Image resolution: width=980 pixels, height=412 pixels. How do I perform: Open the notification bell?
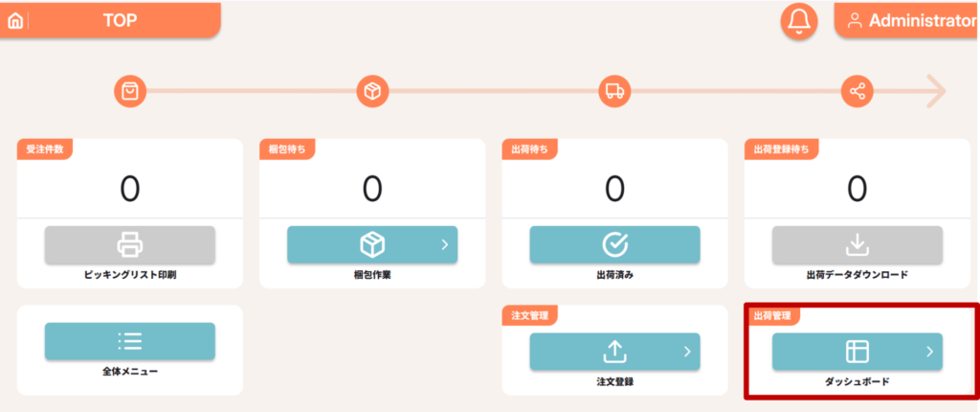799,21
